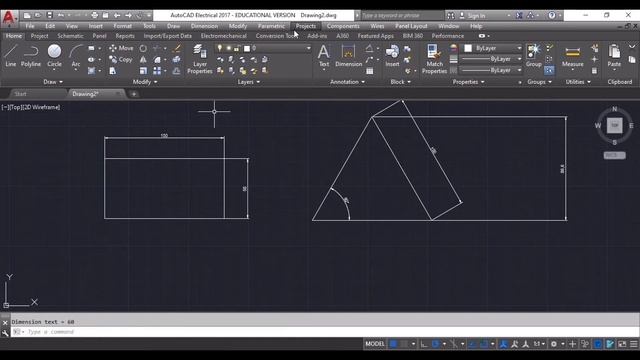Image resolution: width=640 pixels, height=360 pixels.
Task: Expand the Properties panel
Action: coord(469,82)
